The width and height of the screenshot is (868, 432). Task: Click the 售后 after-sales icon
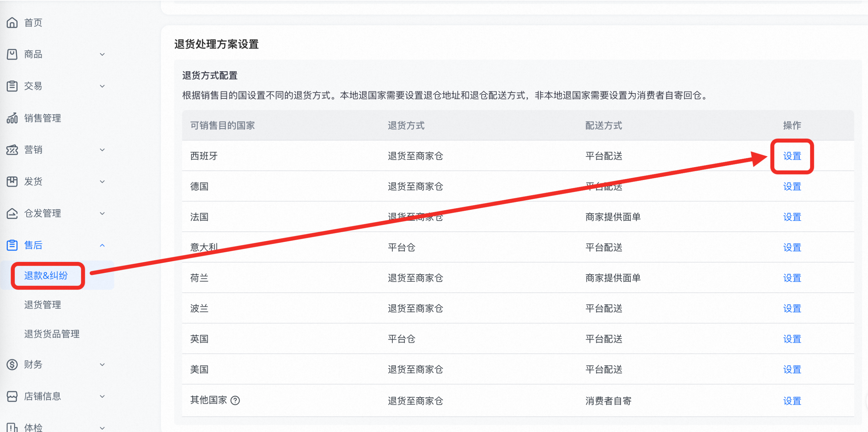(x=12, y=245)
